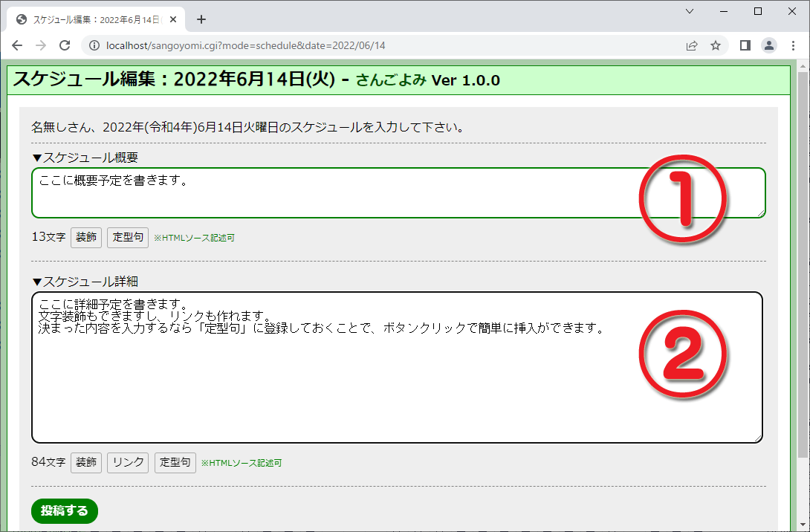810x532 pixels.
Task: Click the scrollbar down arrow
Action: (x=803, y=526)
